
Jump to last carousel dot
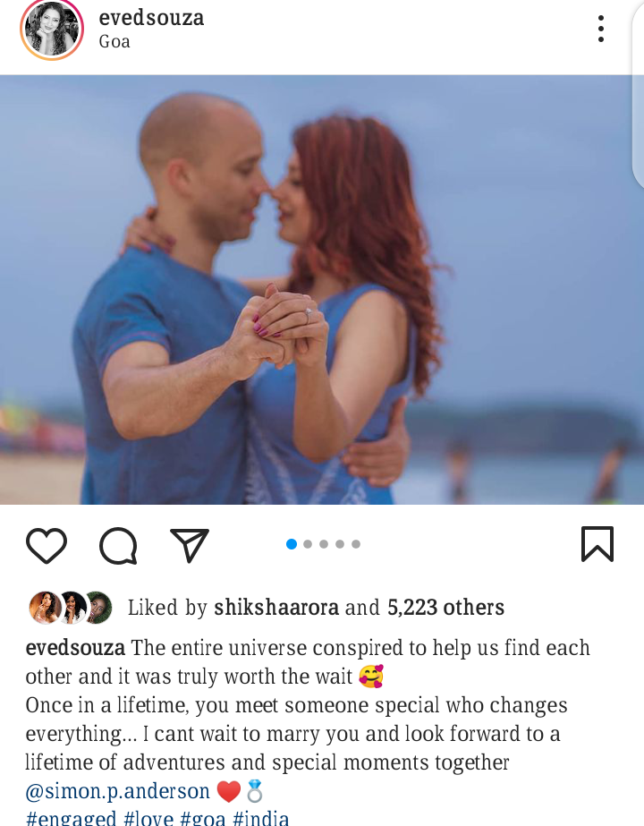356,544
